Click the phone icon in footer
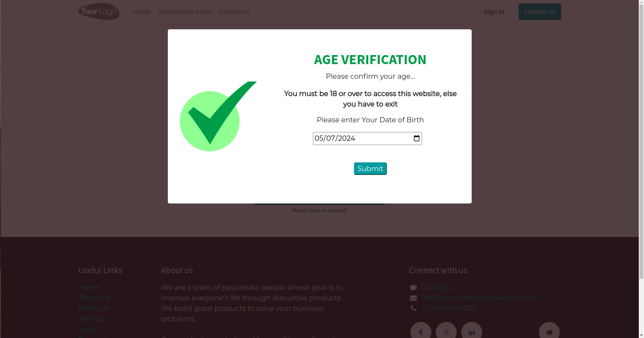 (x=413, y=308)
